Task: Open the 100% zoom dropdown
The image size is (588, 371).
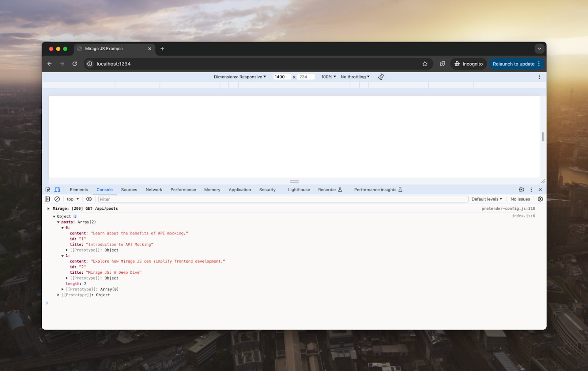Action: (x=328, y=77)
